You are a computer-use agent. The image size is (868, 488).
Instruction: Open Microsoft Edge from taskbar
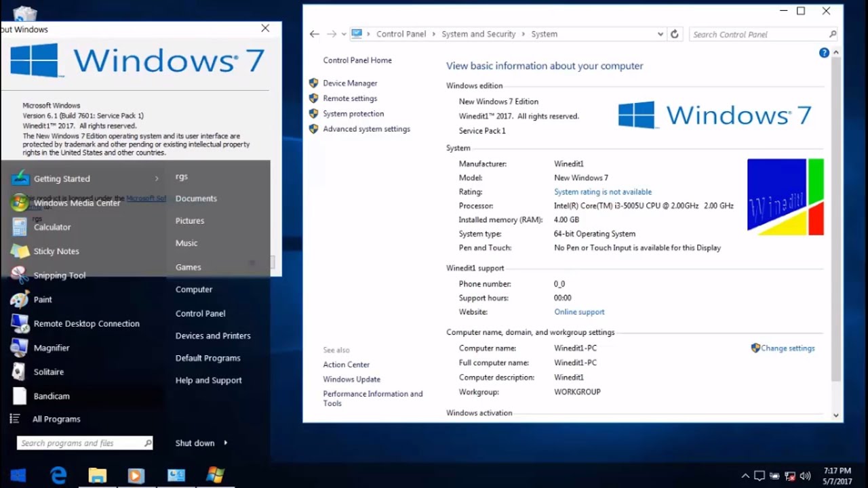(58, 476)
